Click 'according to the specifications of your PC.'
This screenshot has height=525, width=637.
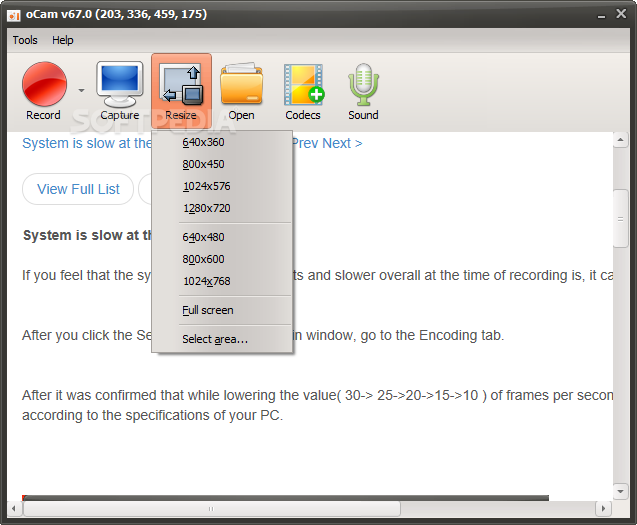(x=152, y=415)
